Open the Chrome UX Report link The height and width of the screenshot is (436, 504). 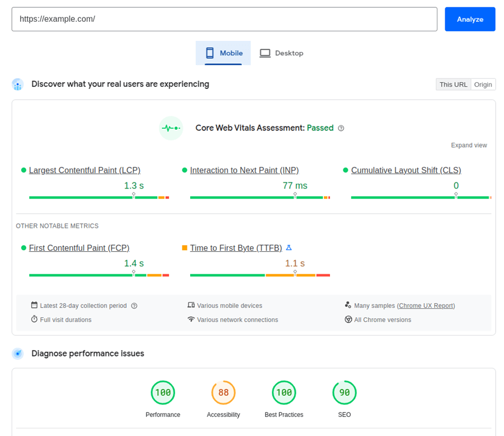point(426,306)
